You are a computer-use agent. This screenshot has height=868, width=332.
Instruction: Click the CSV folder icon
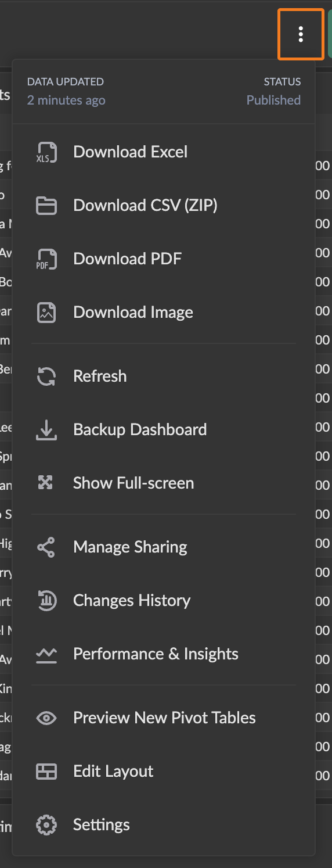[x=46, y=206]
